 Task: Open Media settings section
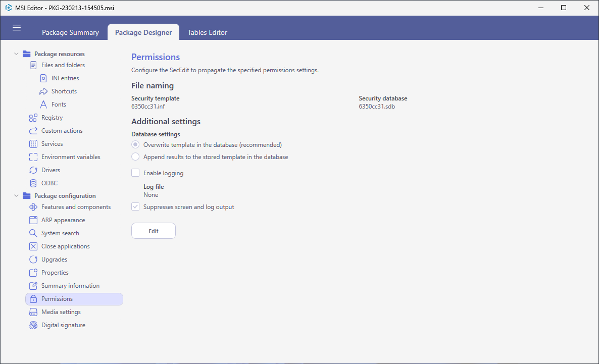click(x=61, y=312)
